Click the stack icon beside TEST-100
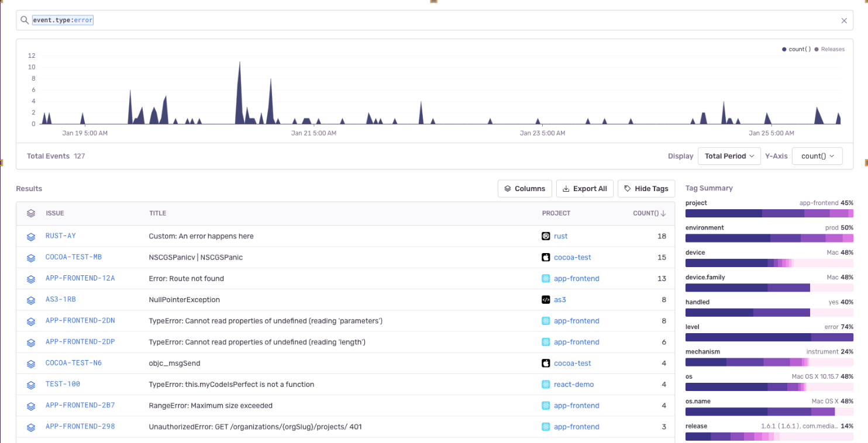This screenshot has height=443, width=868. point(31,385)
